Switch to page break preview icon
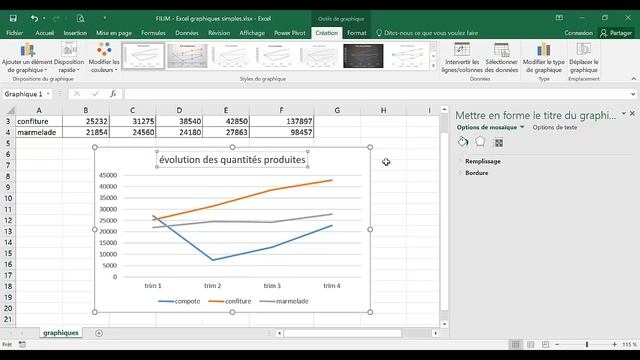 [x=545, y=344]
